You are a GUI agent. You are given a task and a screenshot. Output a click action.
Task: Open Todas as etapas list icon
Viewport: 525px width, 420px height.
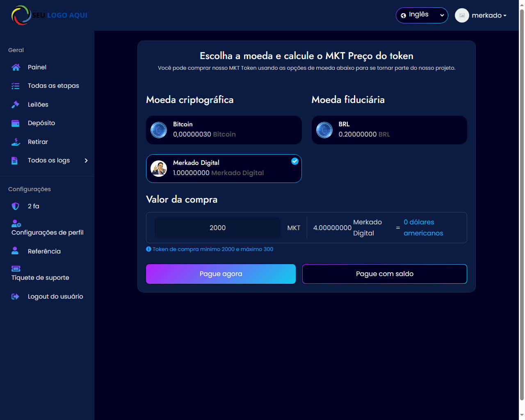pyautogui.click(x=16, y=86)
